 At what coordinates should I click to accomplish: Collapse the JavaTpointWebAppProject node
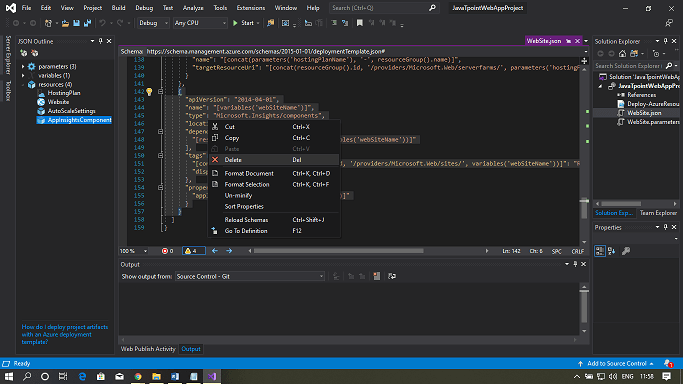pyautogui.click(x=601, y=86)
